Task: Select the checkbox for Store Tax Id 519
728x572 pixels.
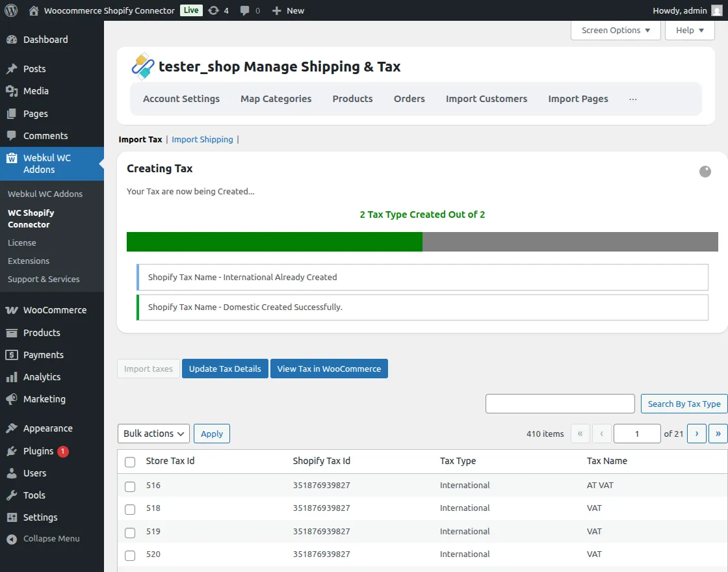Action: pyautogui.click(x=130, y=532)
